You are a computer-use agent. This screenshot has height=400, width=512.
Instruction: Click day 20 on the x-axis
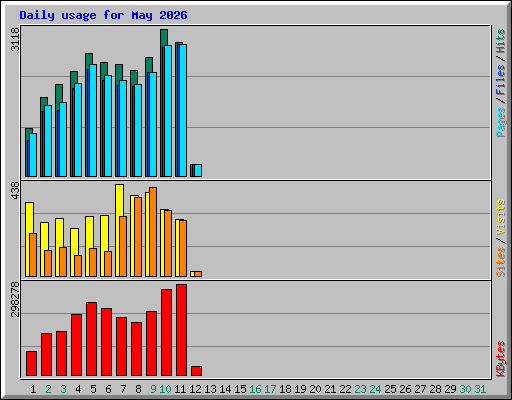click(x=315, y=389)
